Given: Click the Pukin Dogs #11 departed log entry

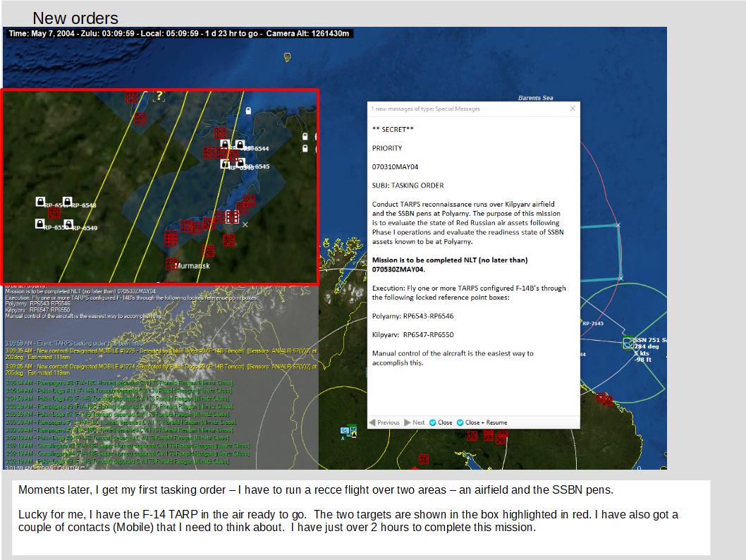Looking at the screenshot, I should [x=119, y=391].
